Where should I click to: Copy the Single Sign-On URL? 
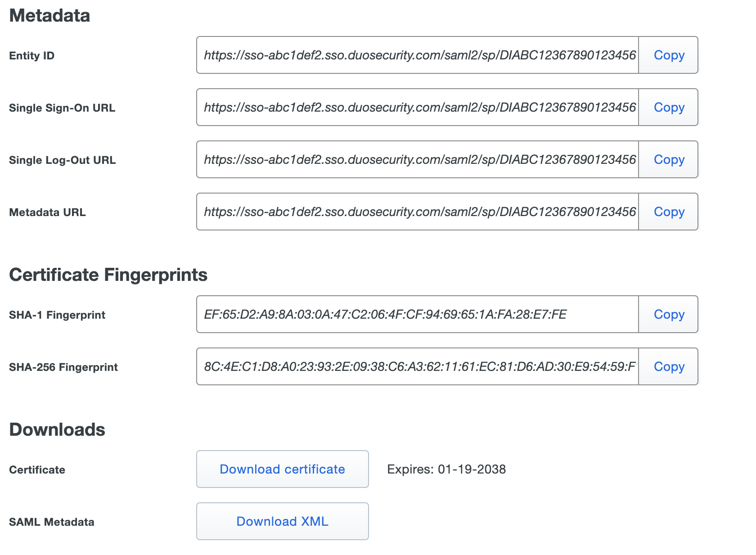(x=668, y=107)
